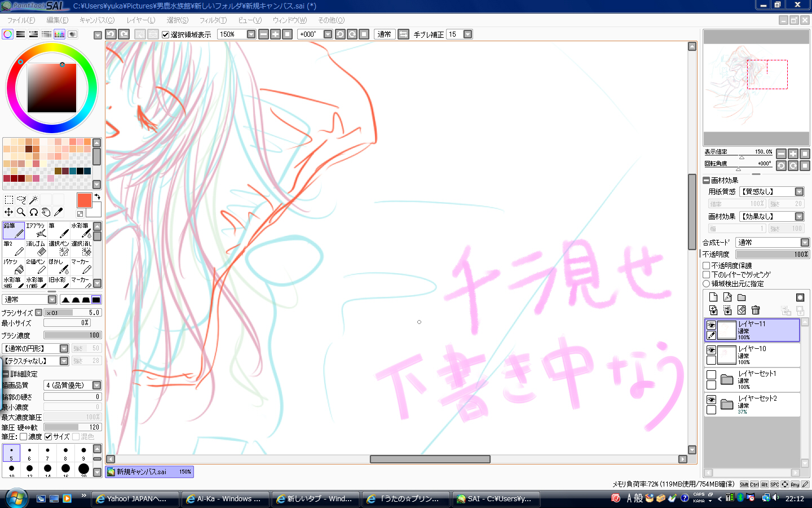
Task: Select the ぼかし blur tool
Action: 59,266
